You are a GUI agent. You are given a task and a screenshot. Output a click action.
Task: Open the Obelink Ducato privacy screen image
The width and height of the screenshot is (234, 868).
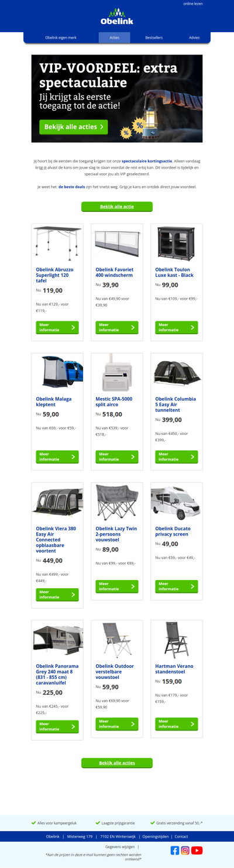[176, 502]
